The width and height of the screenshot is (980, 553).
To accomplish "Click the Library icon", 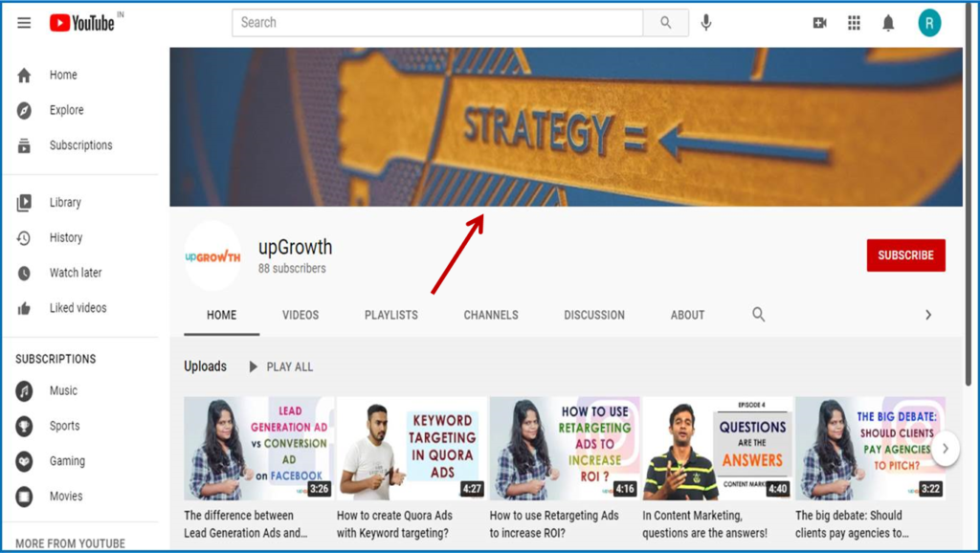I will coord(24,203).
